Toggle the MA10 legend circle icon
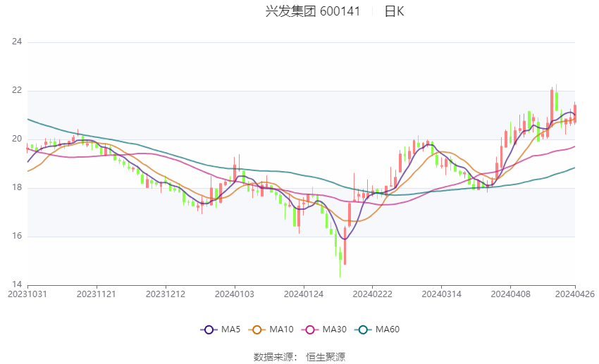The height and width of the screenshot is (364, 599). pyautogui.click(x=257, y=330)
